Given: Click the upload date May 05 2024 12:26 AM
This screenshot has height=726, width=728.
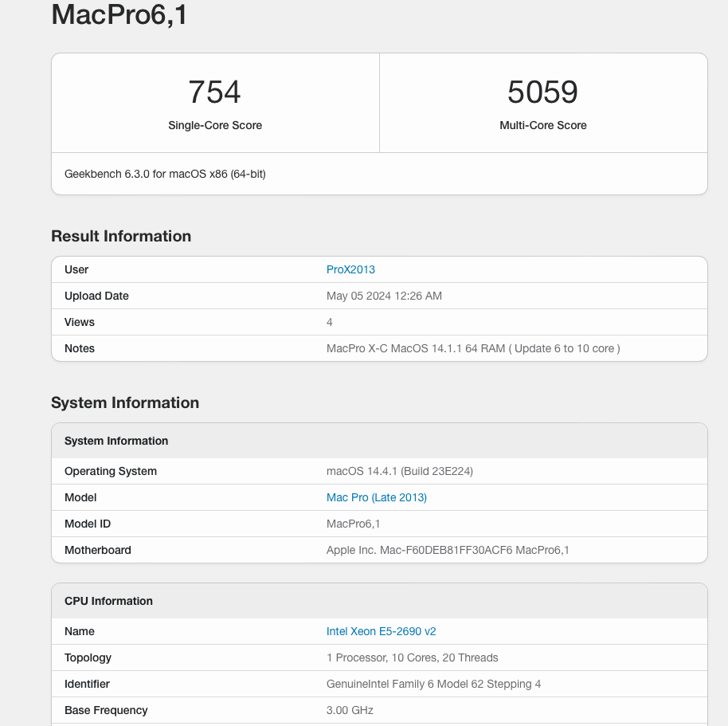Looking at the screenshot, I should pyautogui.click(x=384, y=296).
